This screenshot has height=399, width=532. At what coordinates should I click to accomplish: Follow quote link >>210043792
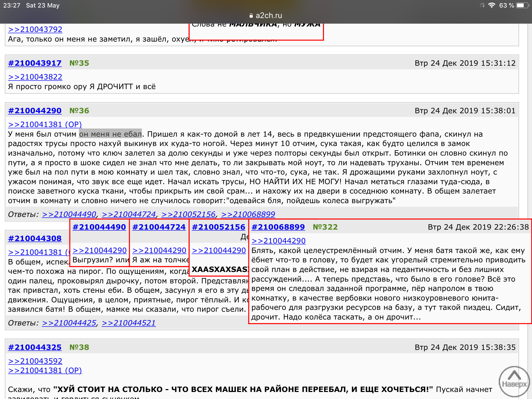[35, 29]
